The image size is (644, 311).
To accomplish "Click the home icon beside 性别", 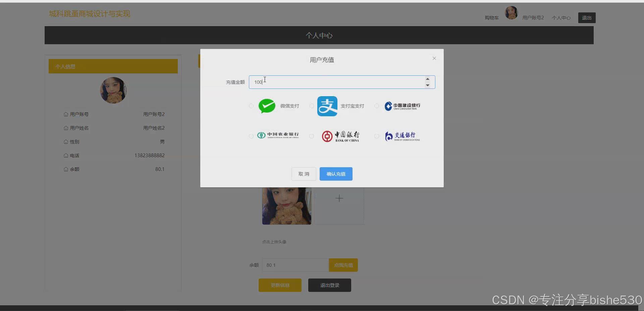I will click(66, 142).
